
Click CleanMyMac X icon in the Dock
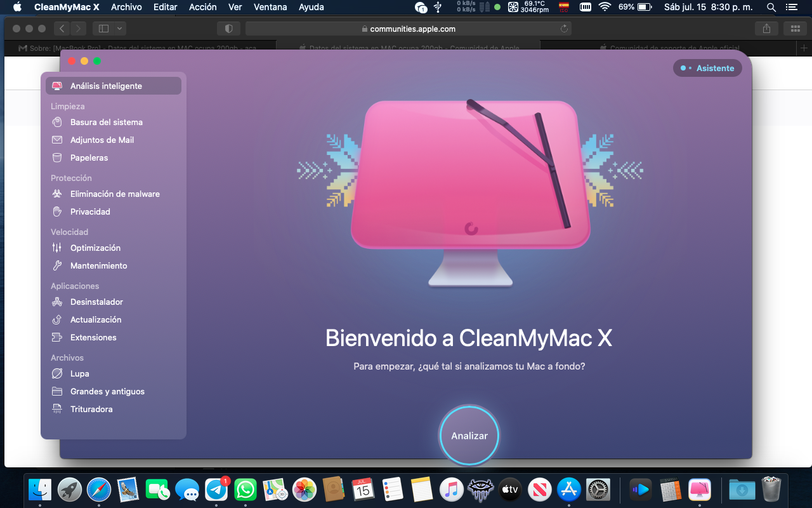coord(700,490)
